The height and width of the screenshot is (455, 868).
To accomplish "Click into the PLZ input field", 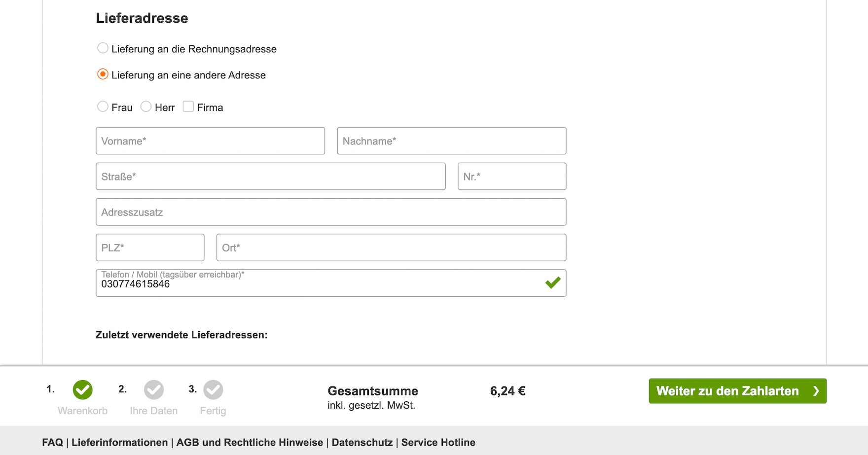I will coord(150,247).
